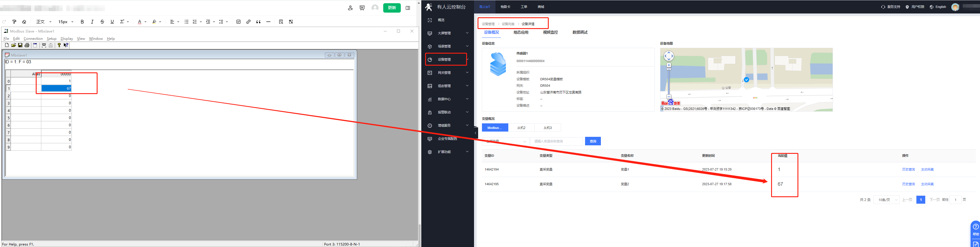Image resolution: width=980 pixels, height=247 pixels.
Task: Click the variable name search input field
Action: (556, 141)
